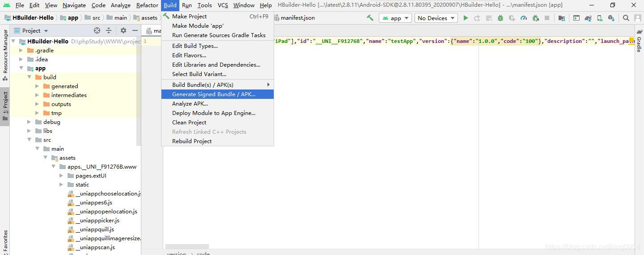Select Make Module 'app' entry
The image size is (644, 255).
(217, 25)
